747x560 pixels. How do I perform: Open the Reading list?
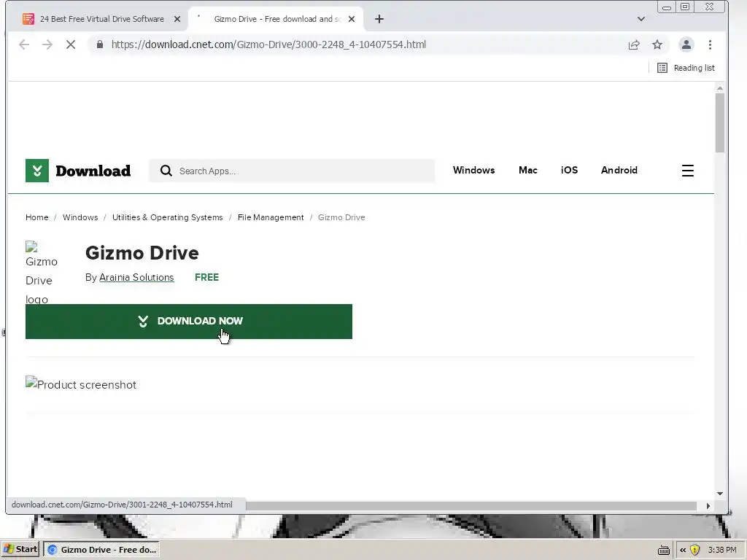point(686,68)
